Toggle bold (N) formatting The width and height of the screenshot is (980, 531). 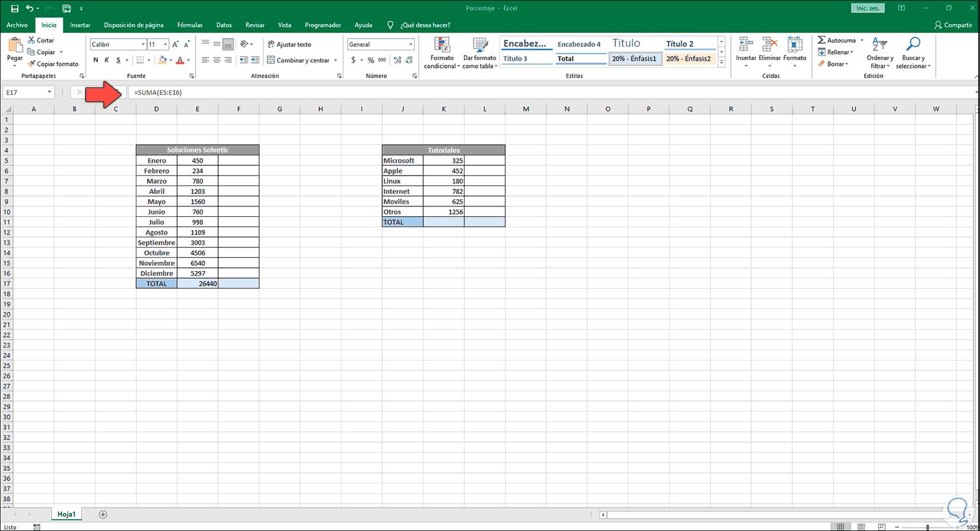click(96, 60)
